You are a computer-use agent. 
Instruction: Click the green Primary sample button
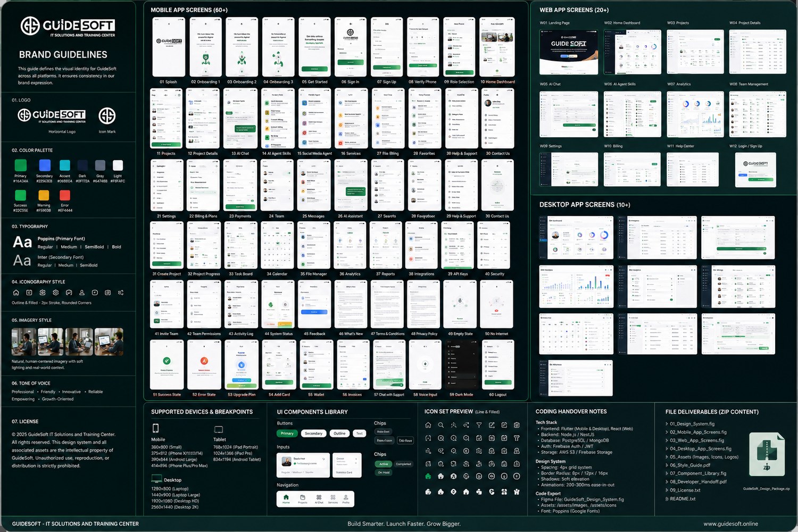point(287,433)
